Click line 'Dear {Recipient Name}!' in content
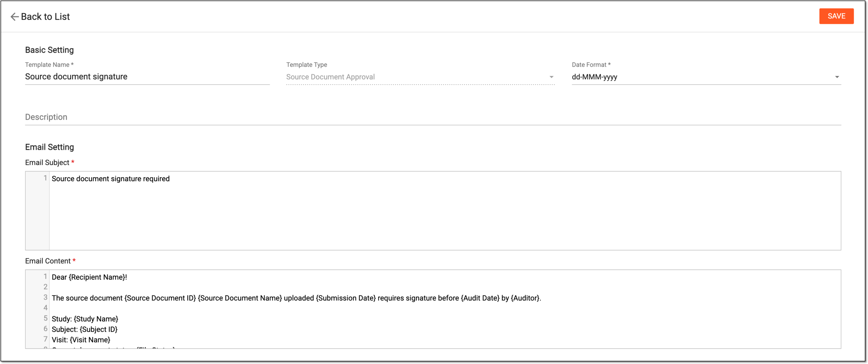 coord(89,277)
